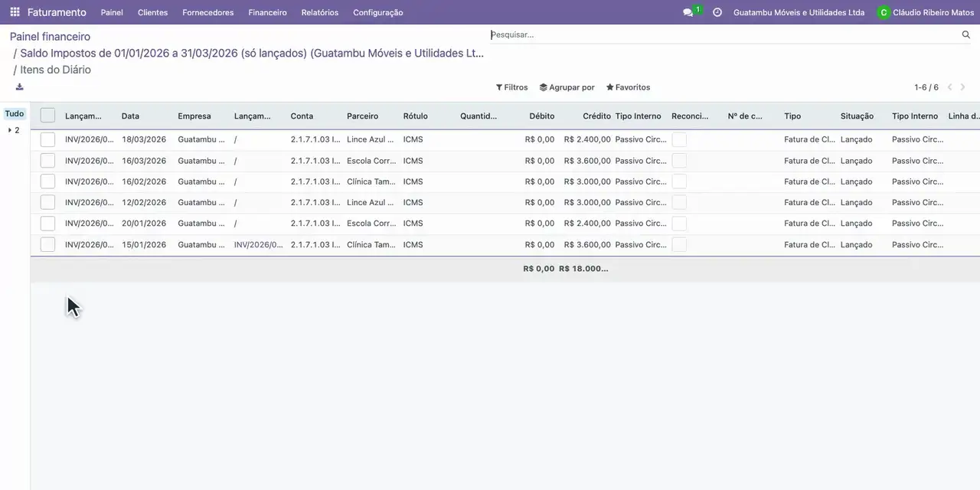
Task: Click the search magnifier icon
Action: point(966,34)
